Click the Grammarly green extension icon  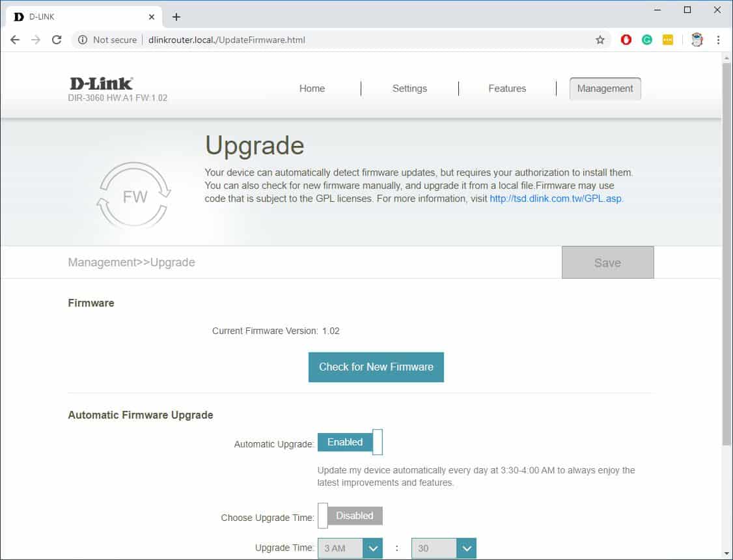(x=647, y=40)
